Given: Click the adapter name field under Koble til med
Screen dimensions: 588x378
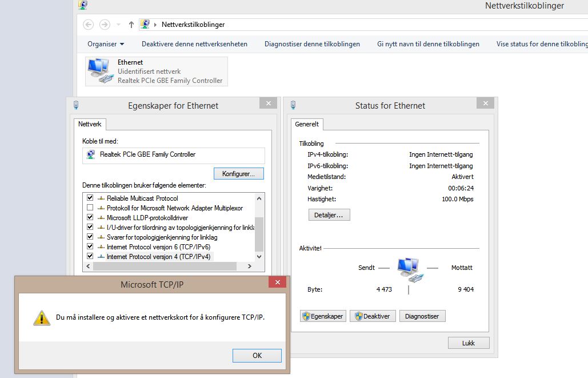Looking at the screenshot, I should [174, 155].
